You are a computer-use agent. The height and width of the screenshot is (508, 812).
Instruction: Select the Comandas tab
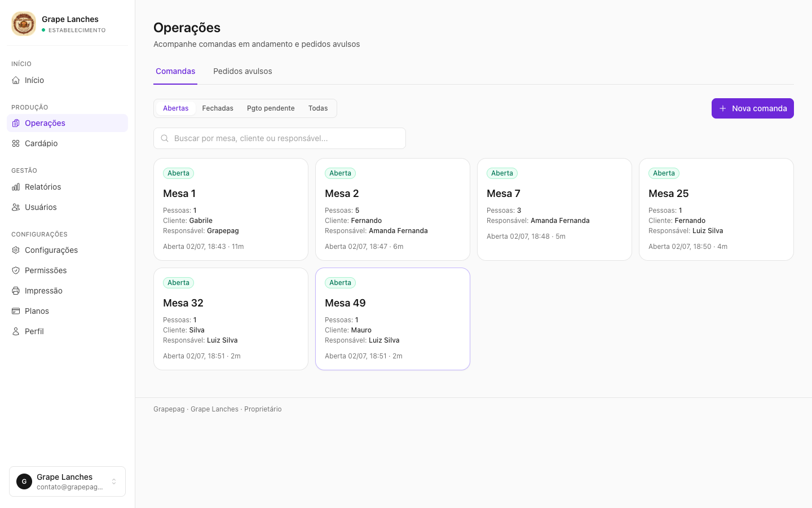coord(175,71)
